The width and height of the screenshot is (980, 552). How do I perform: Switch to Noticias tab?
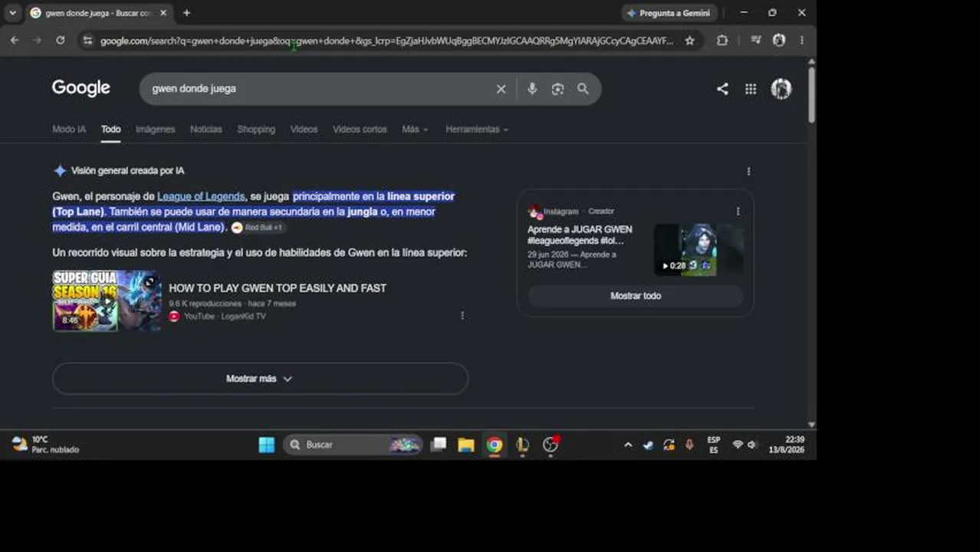[206, 130]
